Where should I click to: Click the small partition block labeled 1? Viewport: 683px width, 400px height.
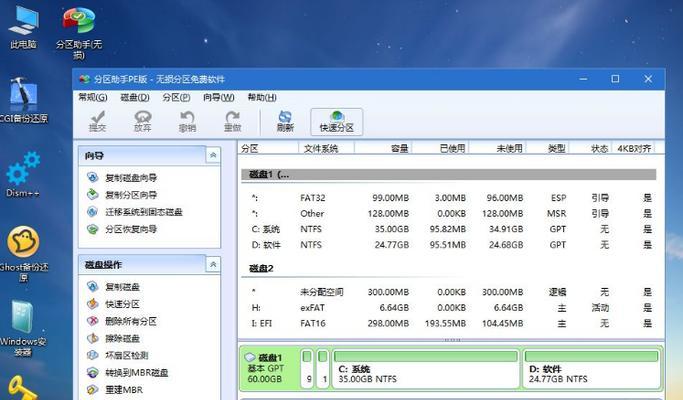(323, 368)
